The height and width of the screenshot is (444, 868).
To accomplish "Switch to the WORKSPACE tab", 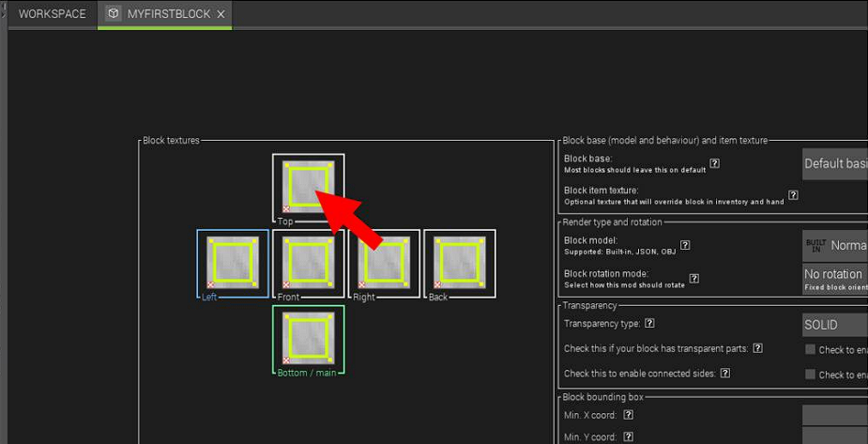I will pos(52,14).
